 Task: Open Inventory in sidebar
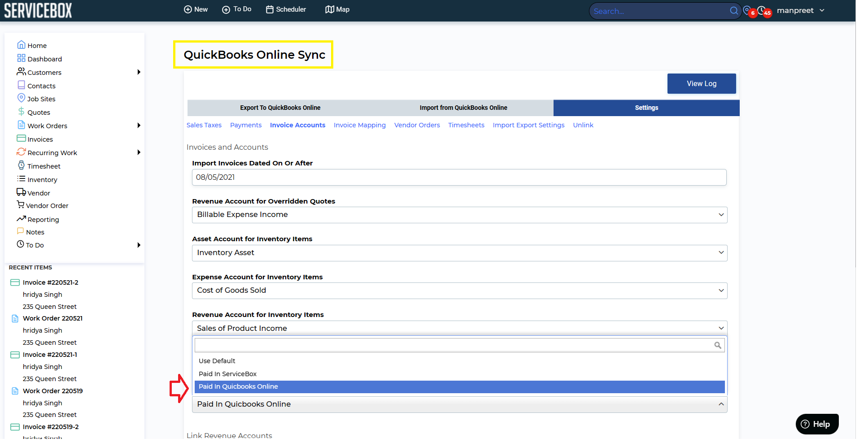coord(37,179)
